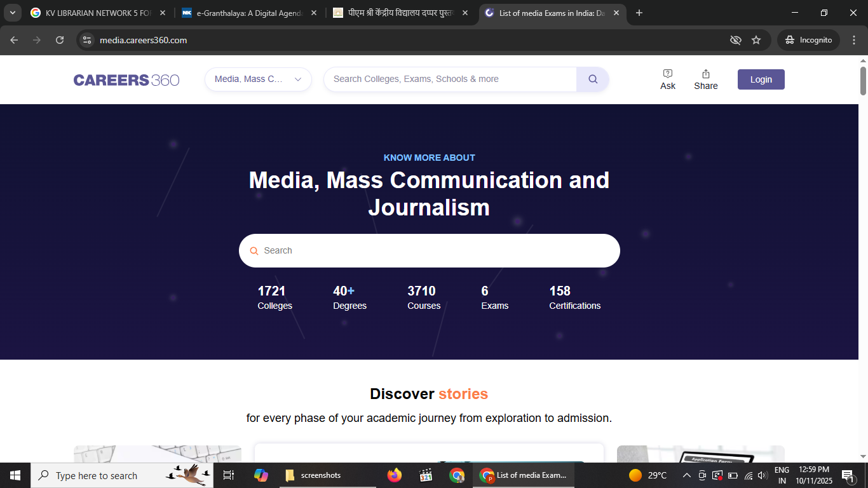
Task: Click the Login button
Action: (761, 79)
